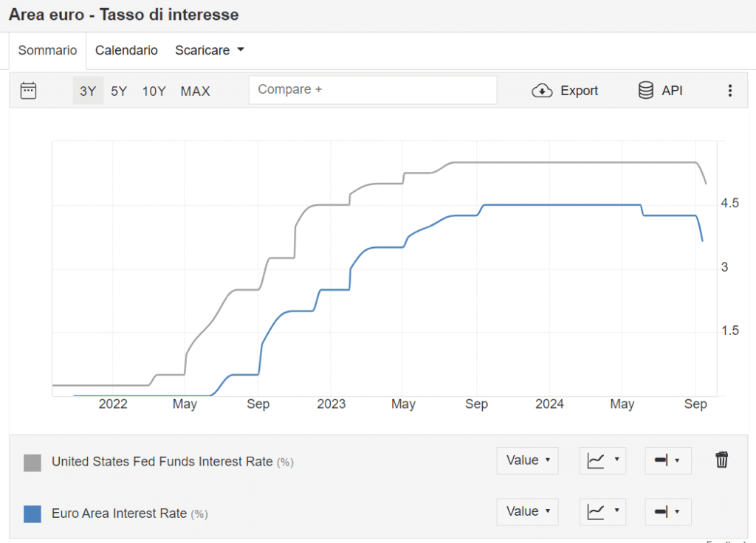This screenshot has width=756, height=543.
Task: Select the 3Y time range
Action: (x=88, y=91)
